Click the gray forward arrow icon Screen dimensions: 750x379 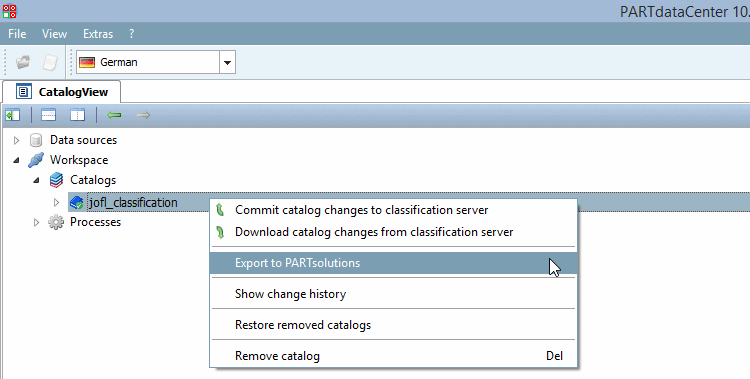tap(143, 115)
